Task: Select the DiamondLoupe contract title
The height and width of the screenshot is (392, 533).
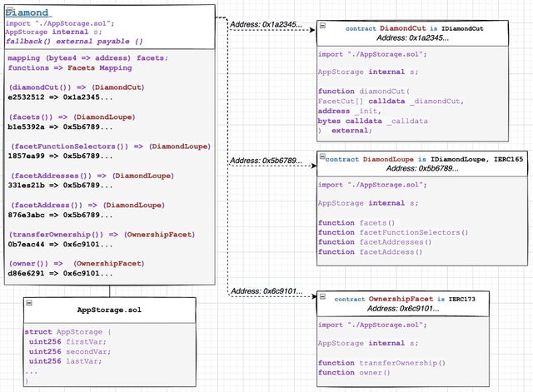Action: point(425,158)
